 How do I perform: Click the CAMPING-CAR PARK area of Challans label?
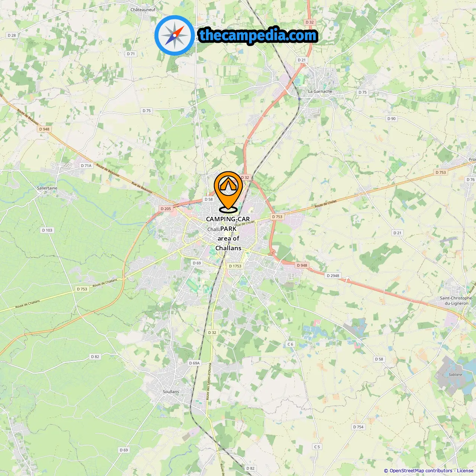[x=228, y=234]
